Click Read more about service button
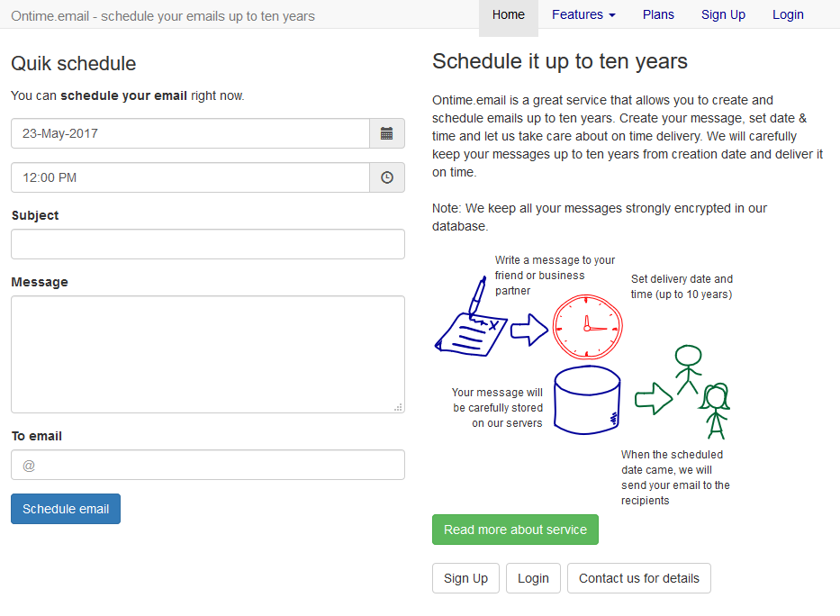The width and height of the screenshot is (840, 616). 515,530
